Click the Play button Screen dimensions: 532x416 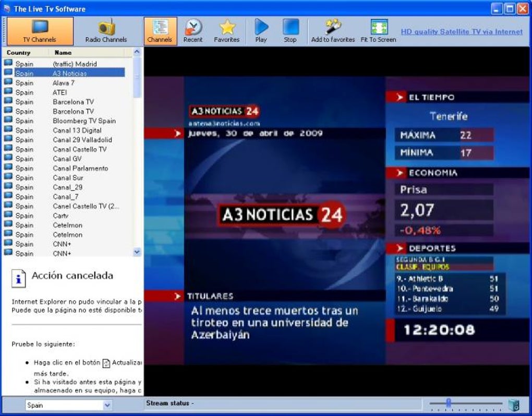261,31
